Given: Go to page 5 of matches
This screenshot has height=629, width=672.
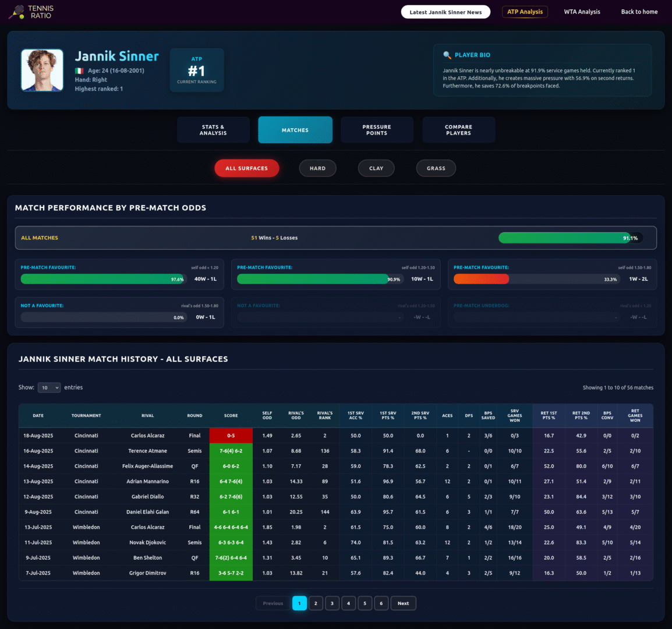Looking at the screenshot, I should 365,603.
